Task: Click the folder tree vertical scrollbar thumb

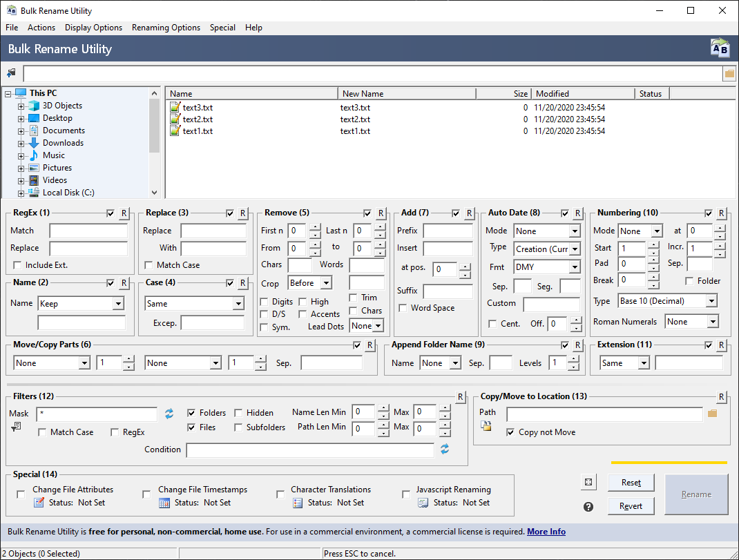Action: point(154,126)
